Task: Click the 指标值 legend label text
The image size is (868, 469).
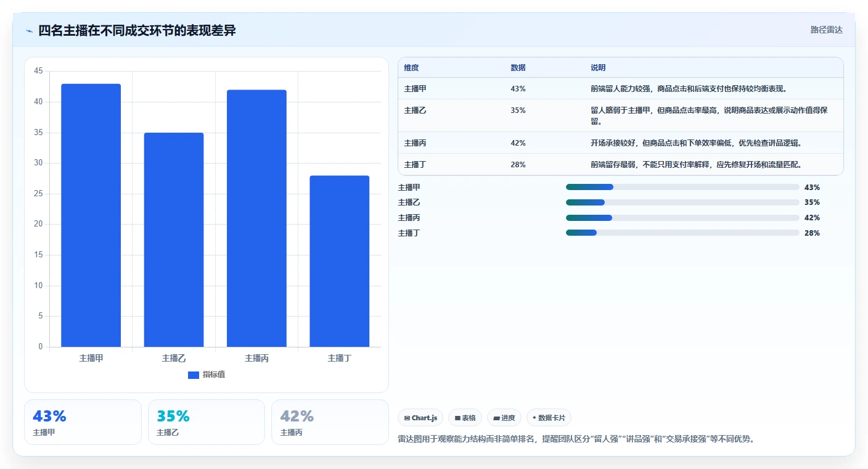Action: click(x=214, y=375)
